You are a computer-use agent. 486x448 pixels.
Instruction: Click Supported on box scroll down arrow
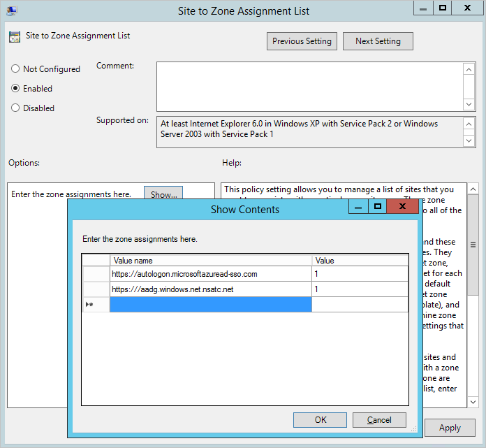pyautogui.click(x=469, y=140)
